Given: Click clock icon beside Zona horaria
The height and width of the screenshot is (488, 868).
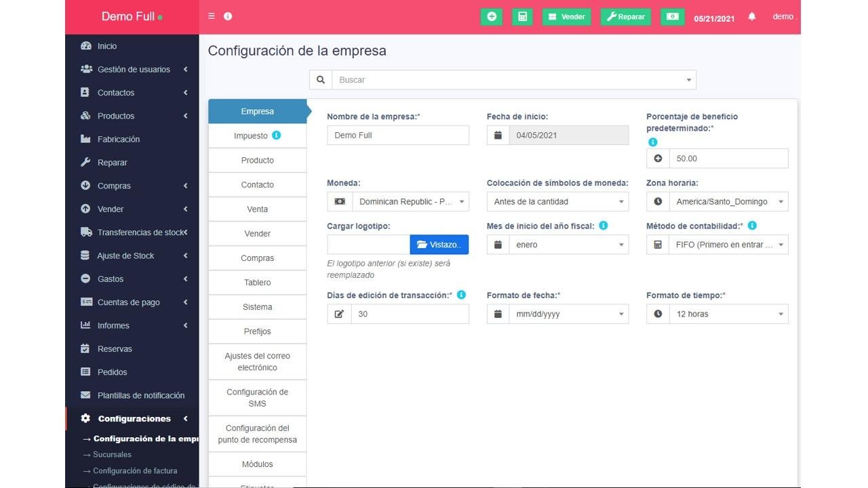Looking at the screenshot, I should click(658, 202).
